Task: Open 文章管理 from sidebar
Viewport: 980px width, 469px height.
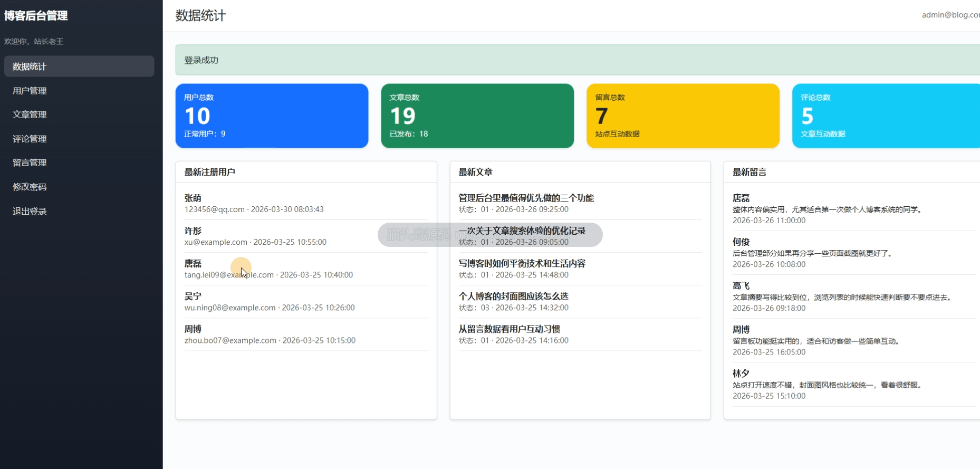Action: (x=79, y=114)
